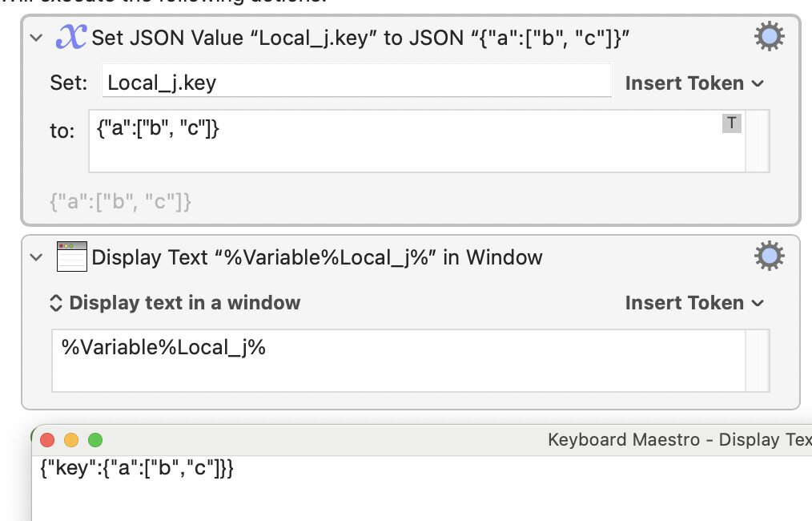The image size is (812, 521).
Task: Collapse the Display Text action
Action: point(36,257)
